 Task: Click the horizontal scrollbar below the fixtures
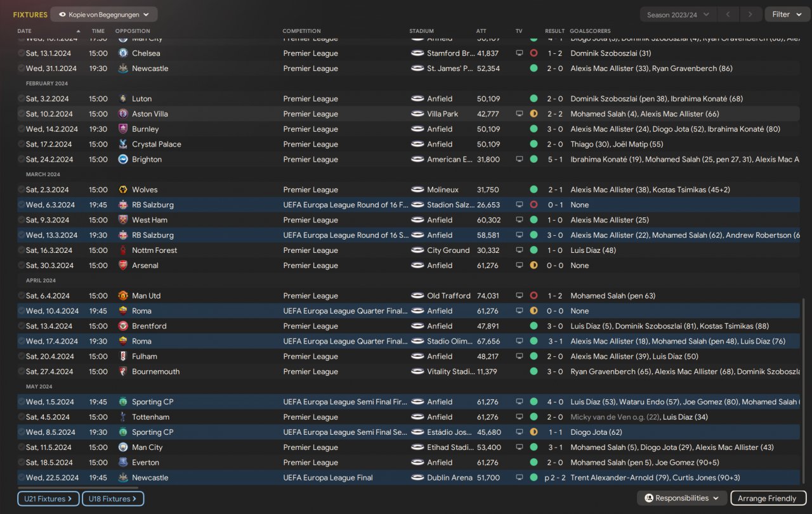coord(78,487)
